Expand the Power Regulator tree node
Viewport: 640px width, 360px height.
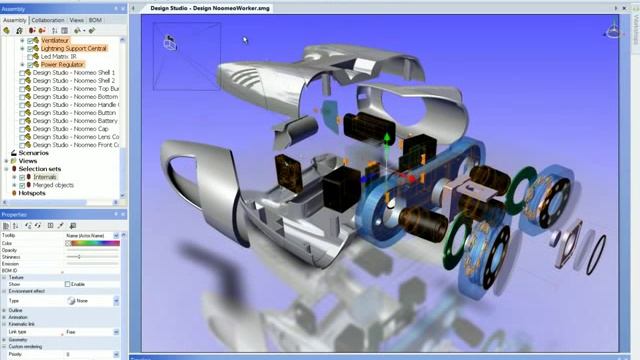coord(22,65)
